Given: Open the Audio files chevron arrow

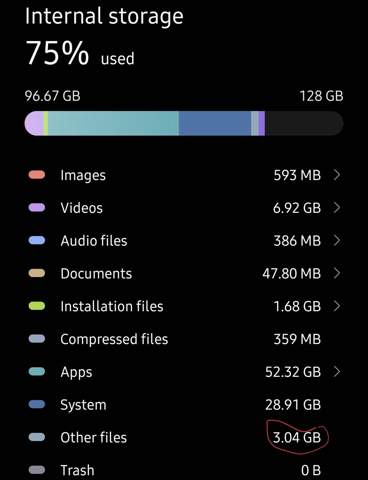Looking at the screenshot, I should [337, 240].
